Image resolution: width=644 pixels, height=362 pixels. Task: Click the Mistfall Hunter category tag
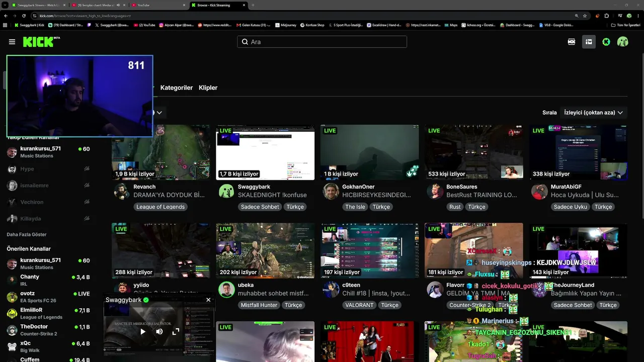click(x=259, y=305)
